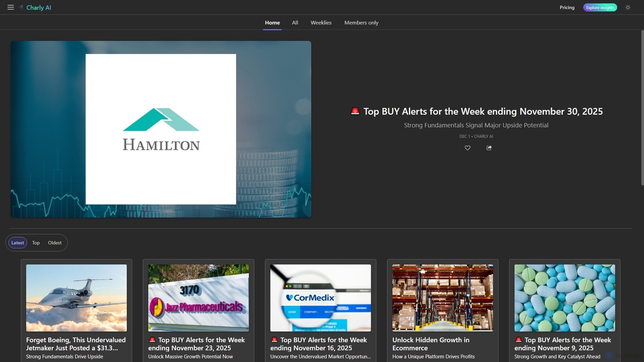644x362 pixels.
Task: Open the CorMedix post thumbnail
Action: click(320, 298)
